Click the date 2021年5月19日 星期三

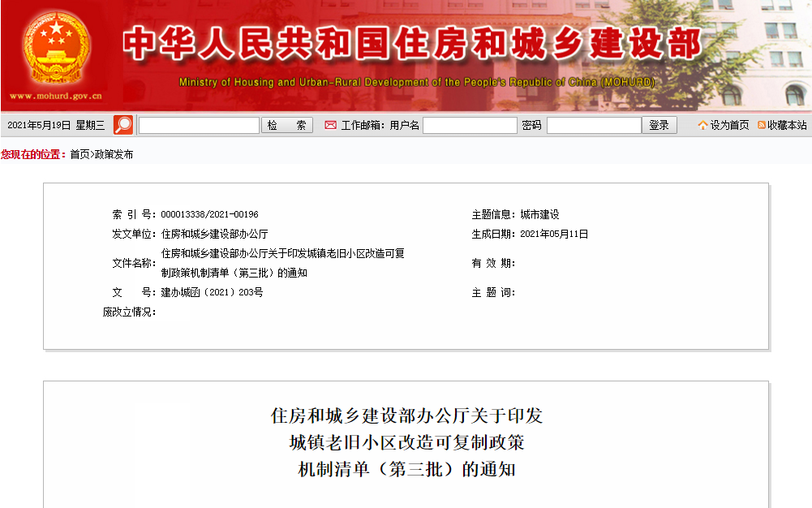coord(56,125)
